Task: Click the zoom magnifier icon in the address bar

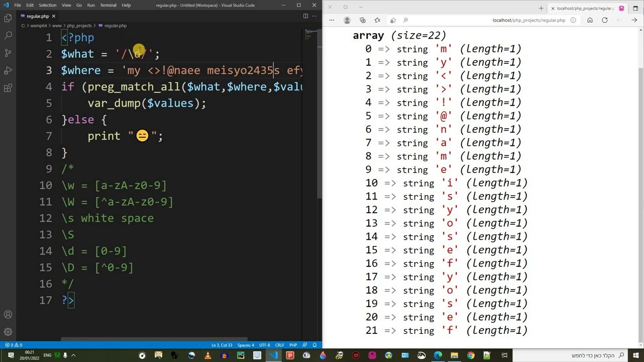Action: (x=406, y=20)
